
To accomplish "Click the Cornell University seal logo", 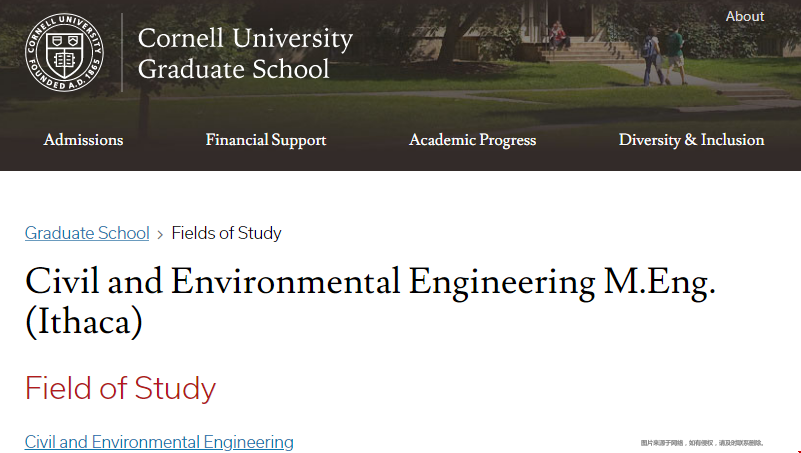I will point(64,53).
